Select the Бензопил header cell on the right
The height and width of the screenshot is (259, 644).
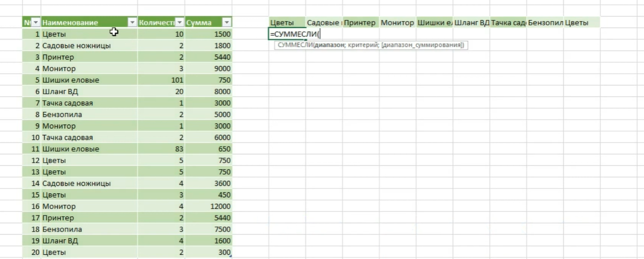pos(544,23)
